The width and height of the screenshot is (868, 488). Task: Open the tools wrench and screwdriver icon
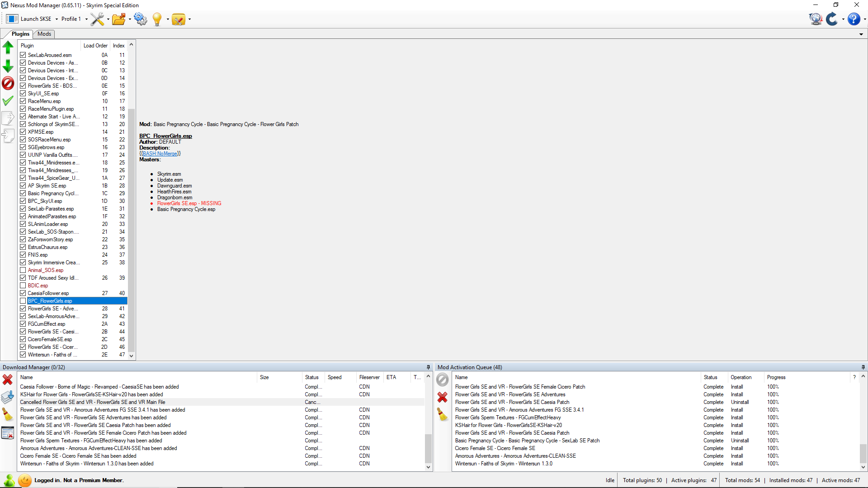(x=97, y=19)
